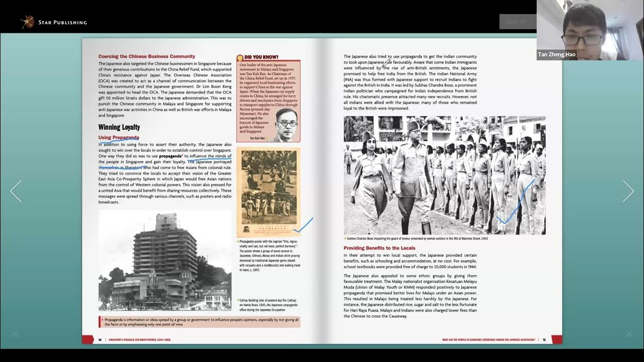The height and width of the screenshot is (362, 644).
Task: Click the Subhas Chandra Bose guard of honour photo
Action: [444, 175]
